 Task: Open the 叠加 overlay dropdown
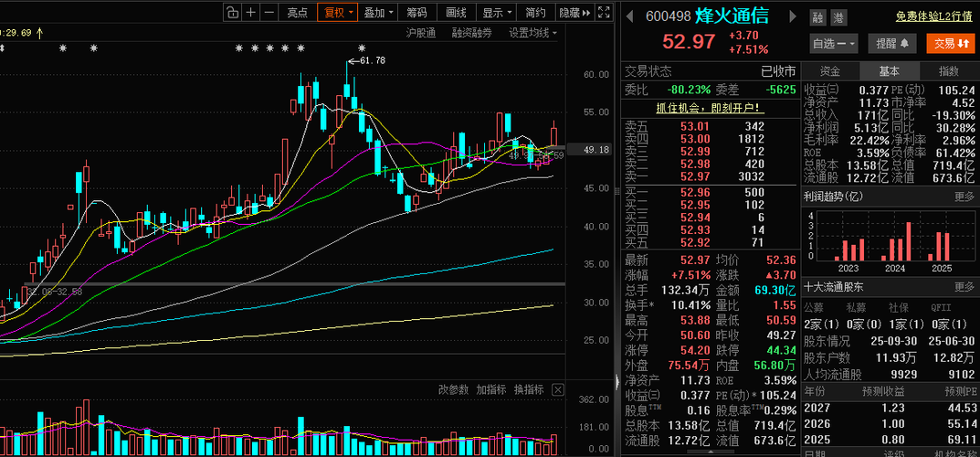tap(379, 12)
